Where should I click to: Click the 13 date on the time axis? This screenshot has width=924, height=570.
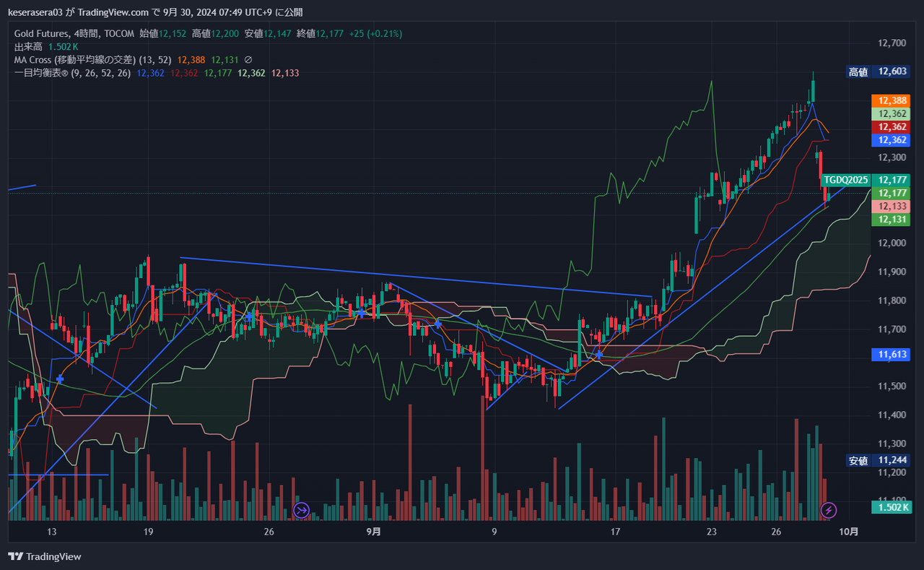coord(52,532)
